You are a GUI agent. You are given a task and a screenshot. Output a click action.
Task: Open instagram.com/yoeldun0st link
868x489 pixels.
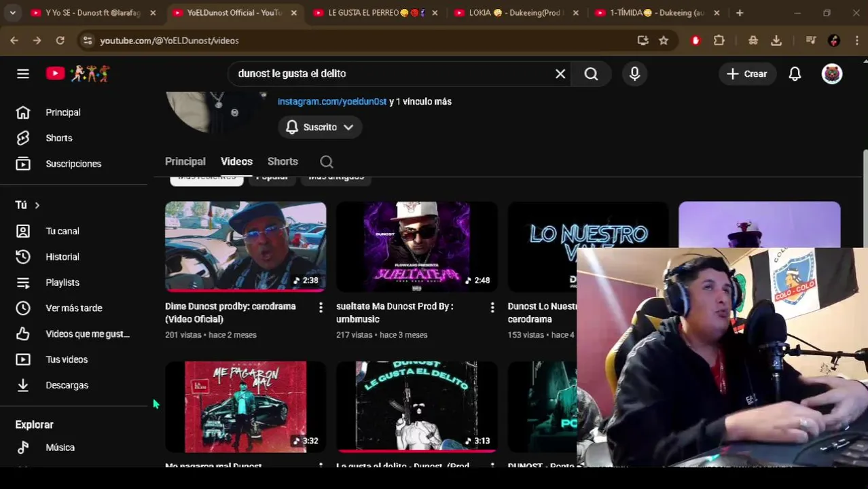(332, 101)
